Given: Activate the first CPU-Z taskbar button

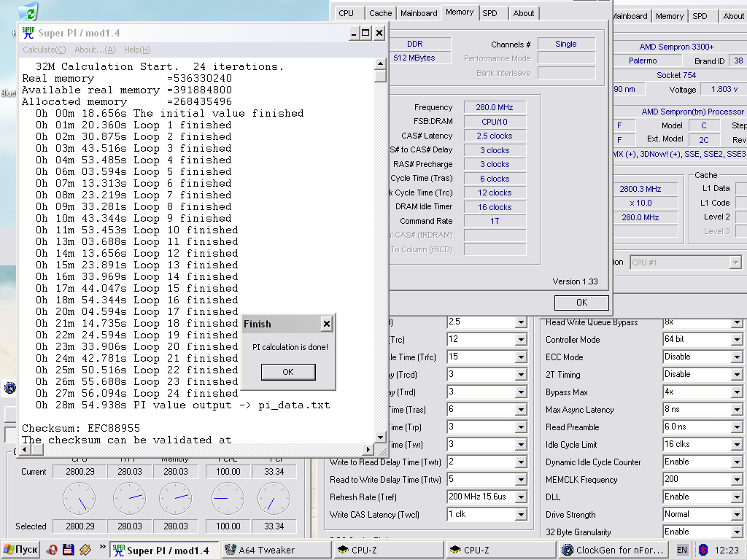Looking at the screenshot, I should tap(388, 550).
